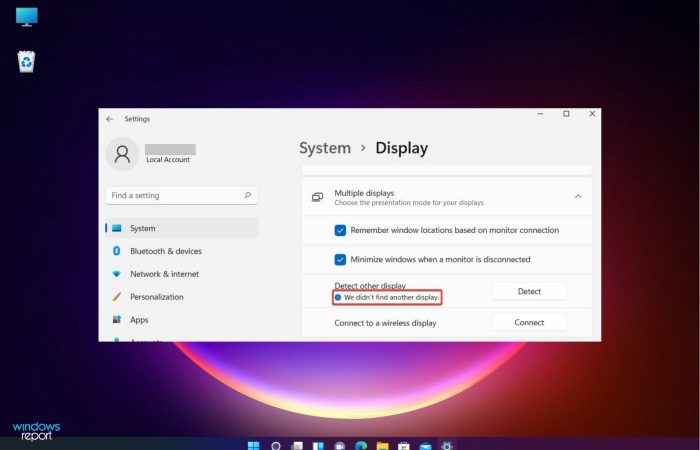Viewport: 700px width, 450px height.
Task: Click the Multiple displays heading text
Action: tap(364, 193)
